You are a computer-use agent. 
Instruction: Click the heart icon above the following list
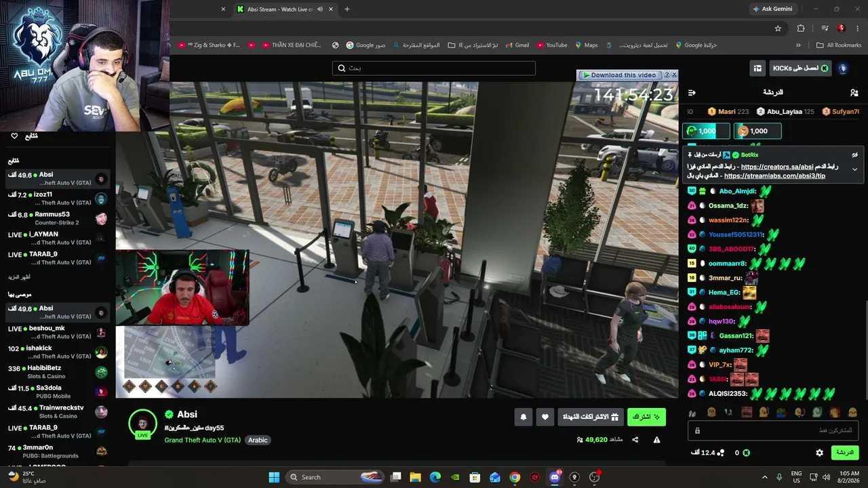tap(14, 136)
